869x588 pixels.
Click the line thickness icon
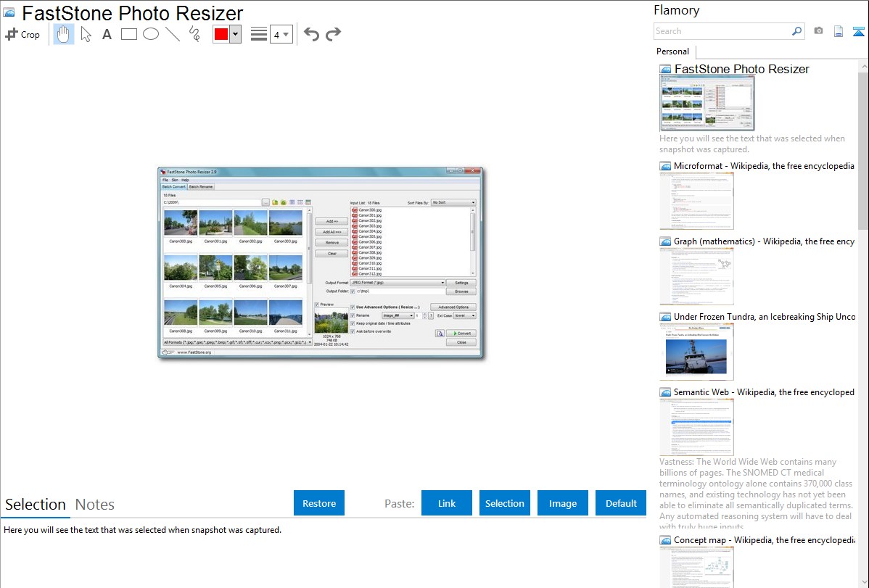pos(259,34)
